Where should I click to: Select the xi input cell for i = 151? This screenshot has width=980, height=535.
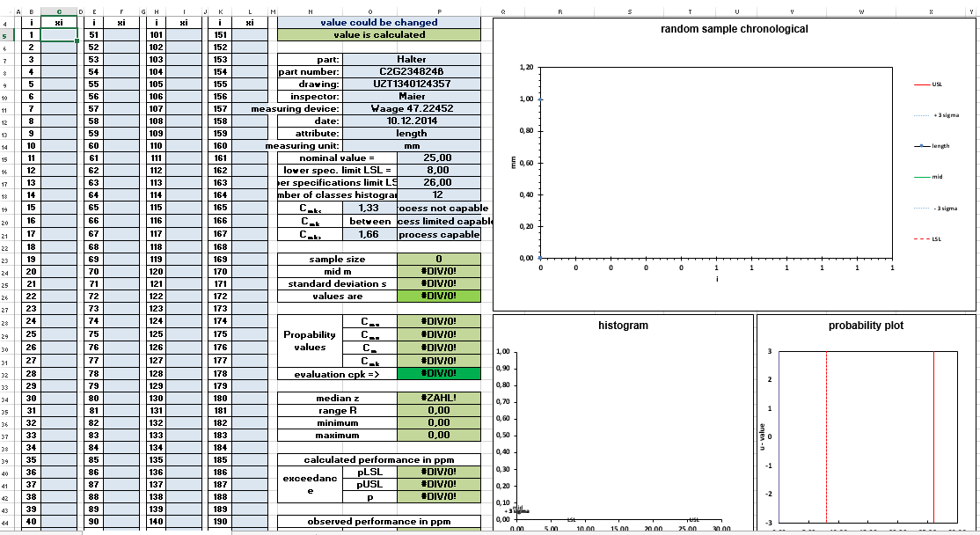coord(249,35)
